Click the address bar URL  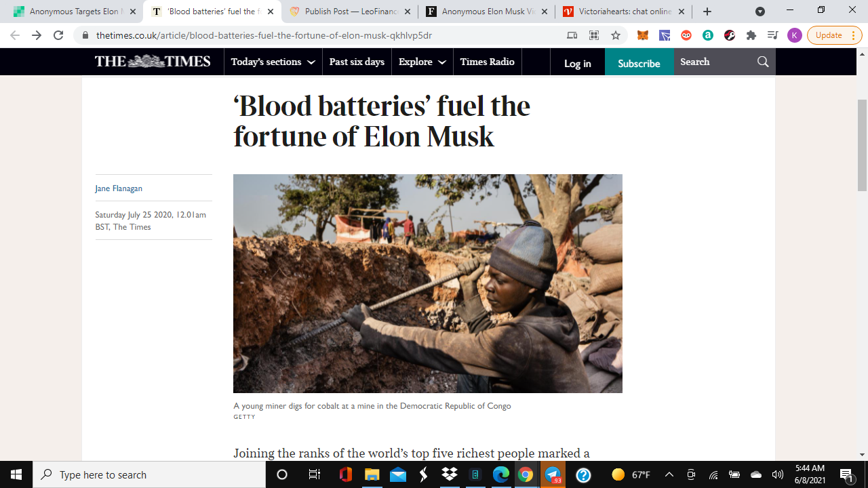[x=264, y=35]
